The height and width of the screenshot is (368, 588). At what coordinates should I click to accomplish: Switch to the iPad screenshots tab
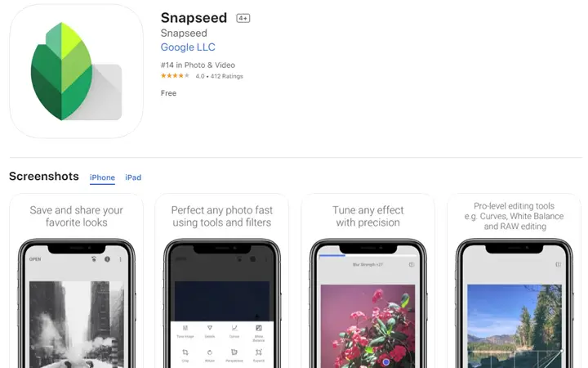(133, 177)
